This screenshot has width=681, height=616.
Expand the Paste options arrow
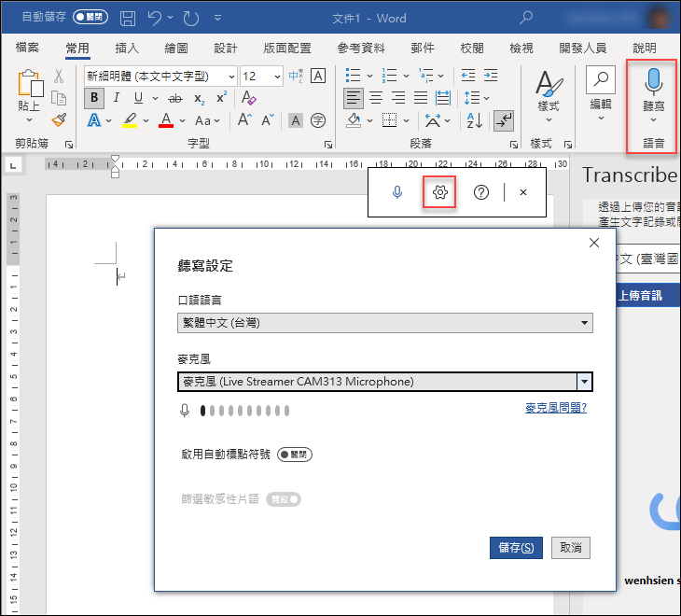29,119
